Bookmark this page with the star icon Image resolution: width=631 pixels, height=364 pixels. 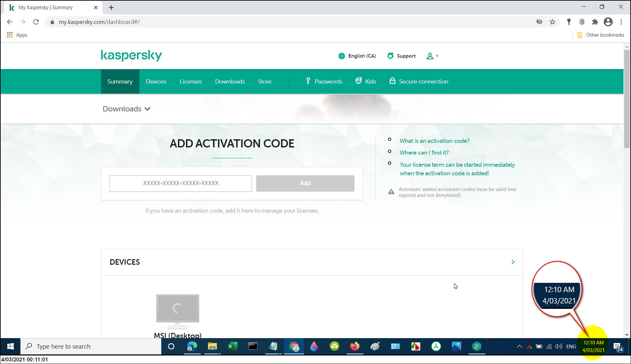pyautogui.click(x=553, y=22)
